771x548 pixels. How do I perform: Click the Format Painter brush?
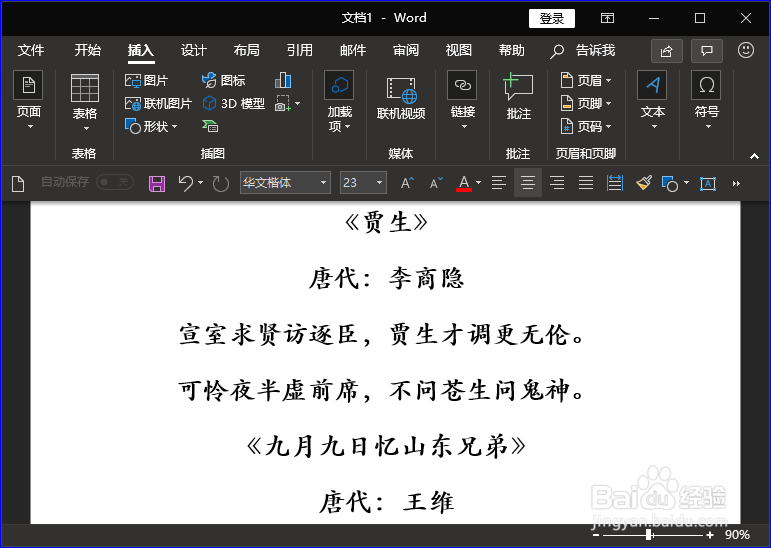coord(644,183)
